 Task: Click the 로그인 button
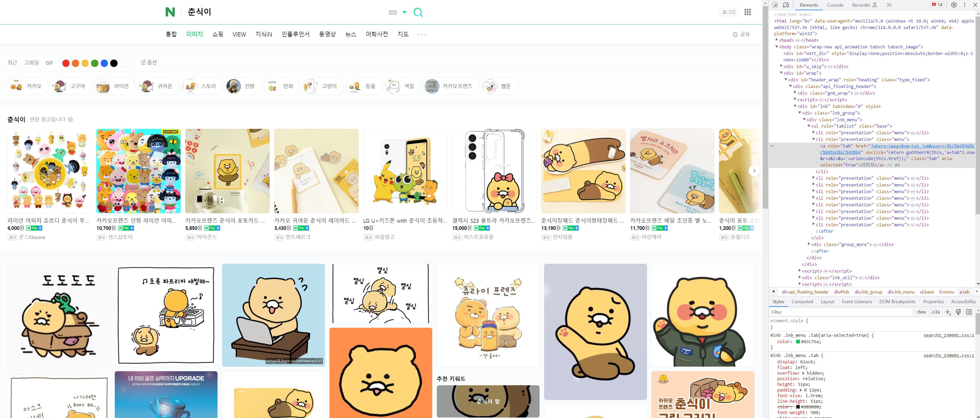728,12
